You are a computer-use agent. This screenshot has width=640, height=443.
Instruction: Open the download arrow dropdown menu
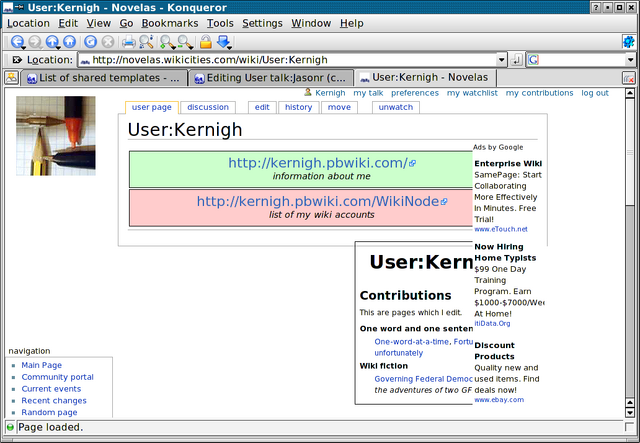tap(230, 47)
